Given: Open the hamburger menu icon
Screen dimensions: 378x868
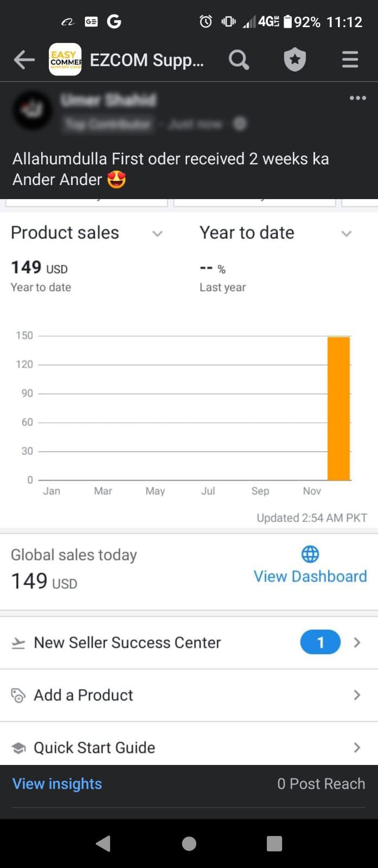Looking at the screenshot, I should pos(350,60).
